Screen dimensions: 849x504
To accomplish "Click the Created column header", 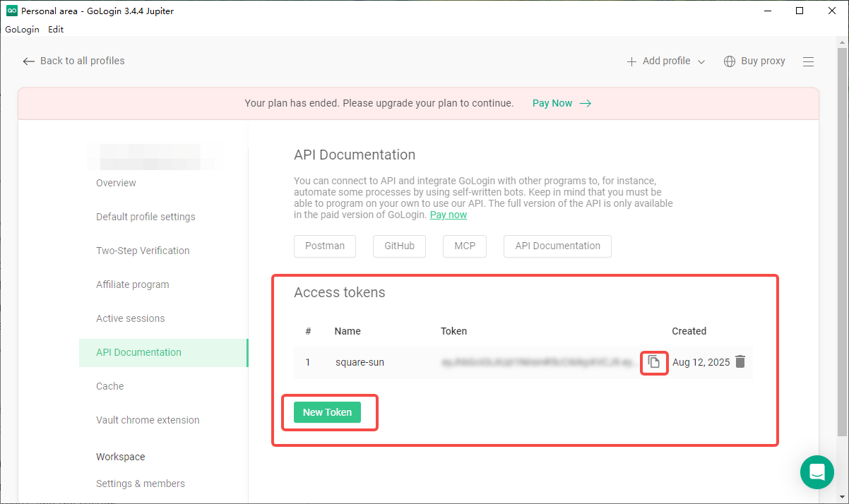I will [689, 331].
